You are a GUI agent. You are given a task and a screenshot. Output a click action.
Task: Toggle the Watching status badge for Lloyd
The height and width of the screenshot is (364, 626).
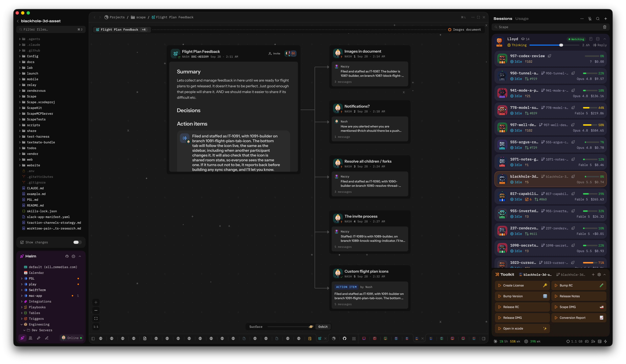(x=576, y=39)
